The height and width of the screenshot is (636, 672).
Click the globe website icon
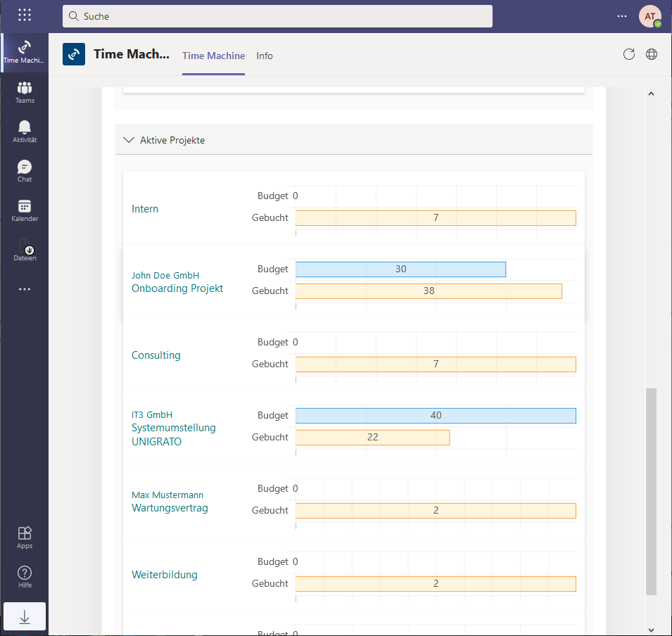(x=652, y=54)
